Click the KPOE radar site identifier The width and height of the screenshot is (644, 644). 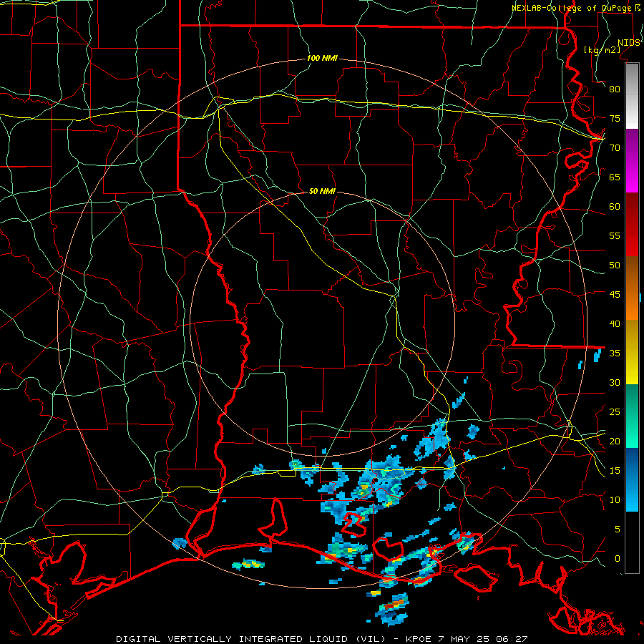coord(418,639)
